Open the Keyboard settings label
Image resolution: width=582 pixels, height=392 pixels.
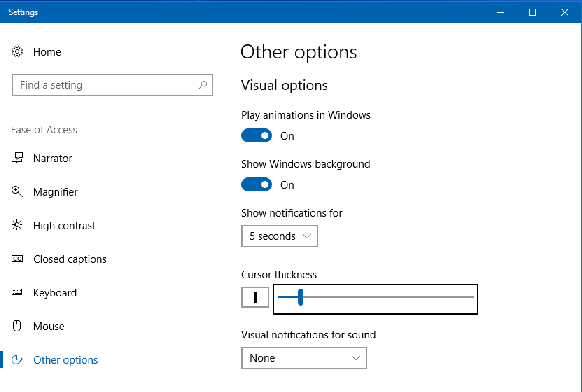(55, 293)
